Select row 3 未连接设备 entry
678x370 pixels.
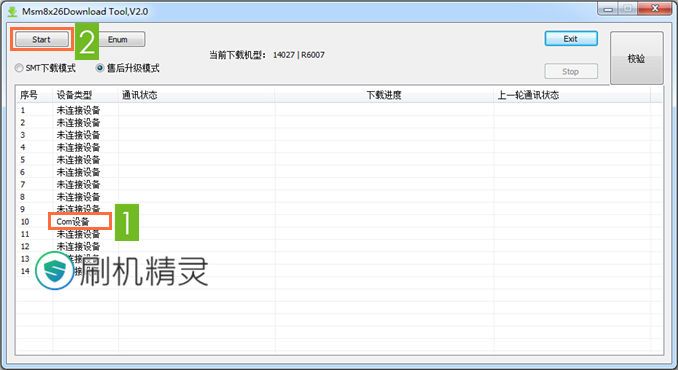coord(78,135)
